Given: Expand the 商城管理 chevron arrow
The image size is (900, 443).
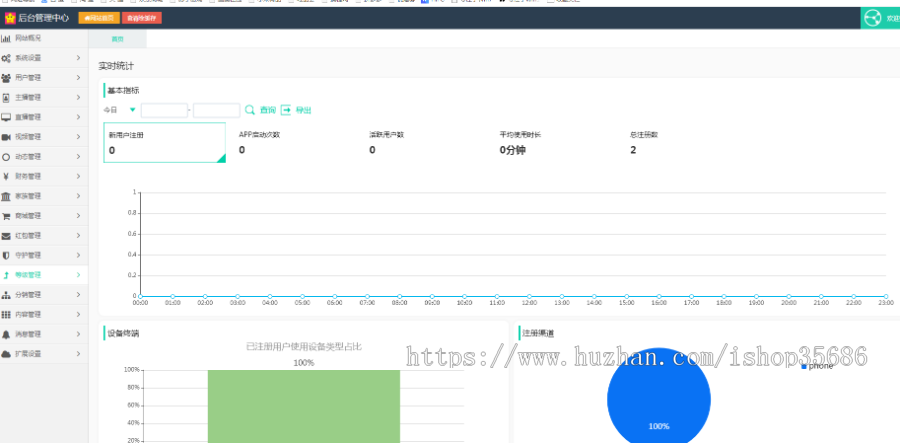Looking at the screenshot, I should (78, 216).
